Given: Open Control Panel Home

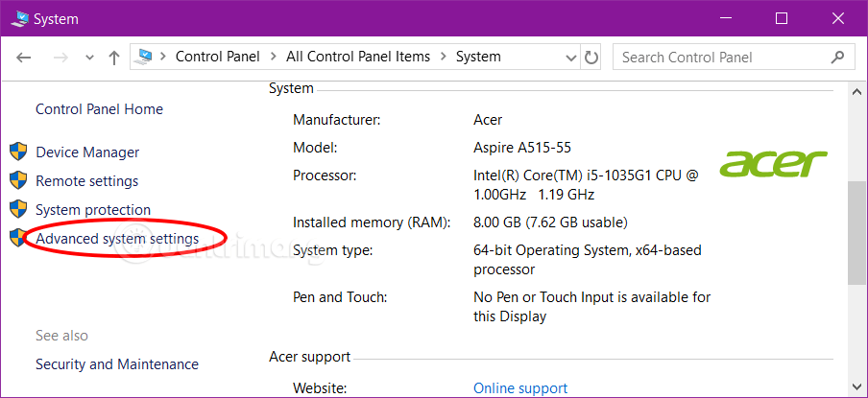Looking at the screenshot, I should pos(99,109).
